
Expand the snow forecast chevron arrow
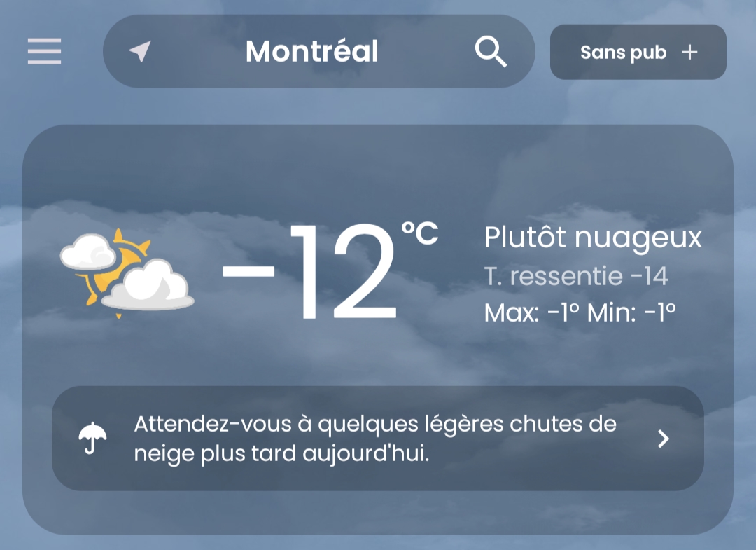pos(664,439)
